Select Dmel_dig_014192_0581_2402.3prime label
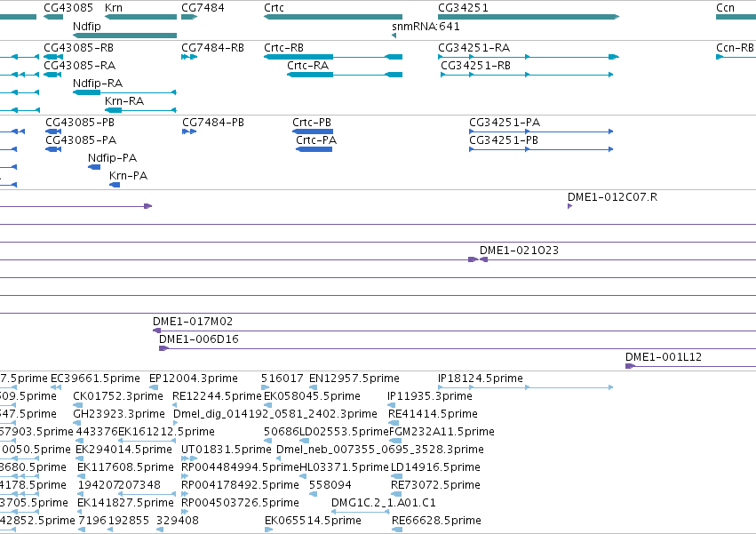Screen dimensions: 756x534 pyautogui.click(x=275, y=414)
